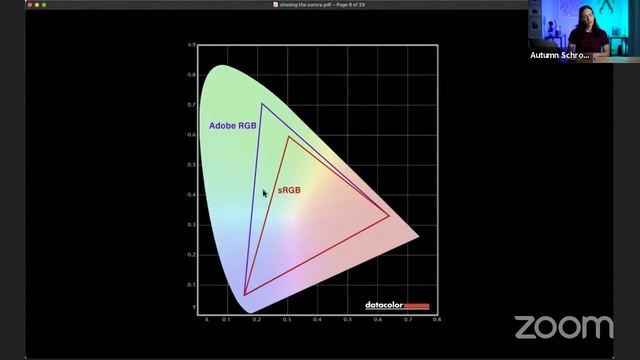Image resolution: width=640 pixels, height=360 pixels.
Task: Click the datacolor logo on the chart
Action: (x=397, y=305)
